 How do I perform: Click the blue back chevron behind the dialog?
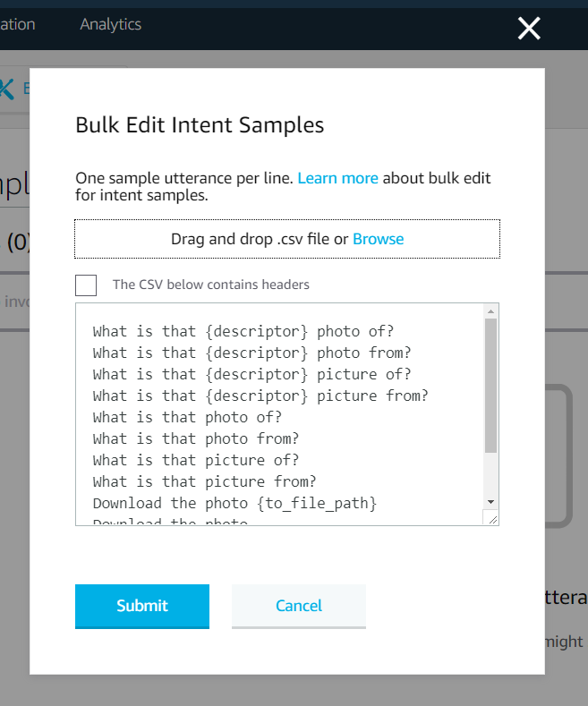(x=7, y=89)
